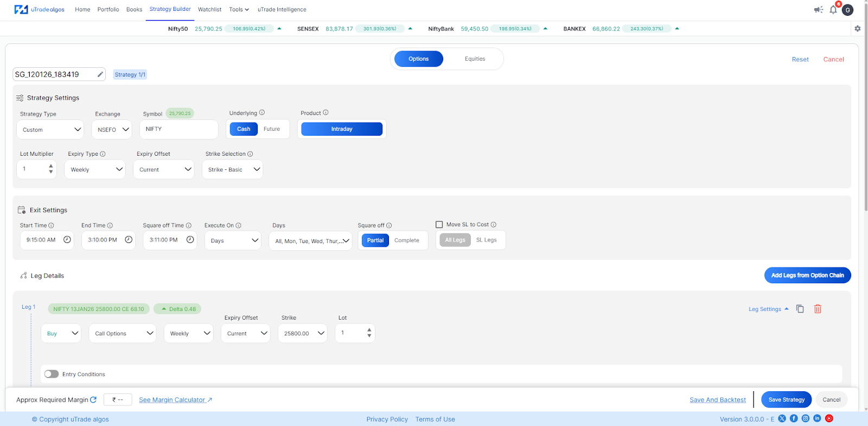Choose Complete square off
Screen dimensions: 868x426
point(407,240)
